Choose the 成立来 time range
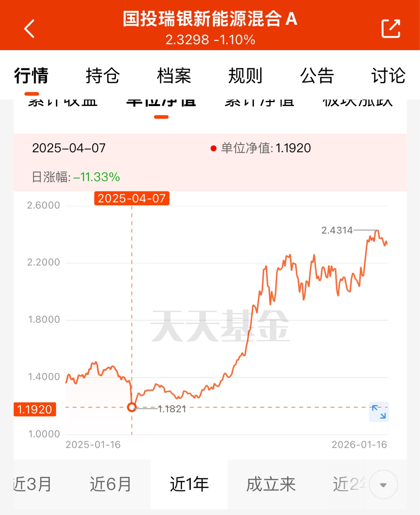This screenshot has width=420, height=515. [x=271, y=484]
